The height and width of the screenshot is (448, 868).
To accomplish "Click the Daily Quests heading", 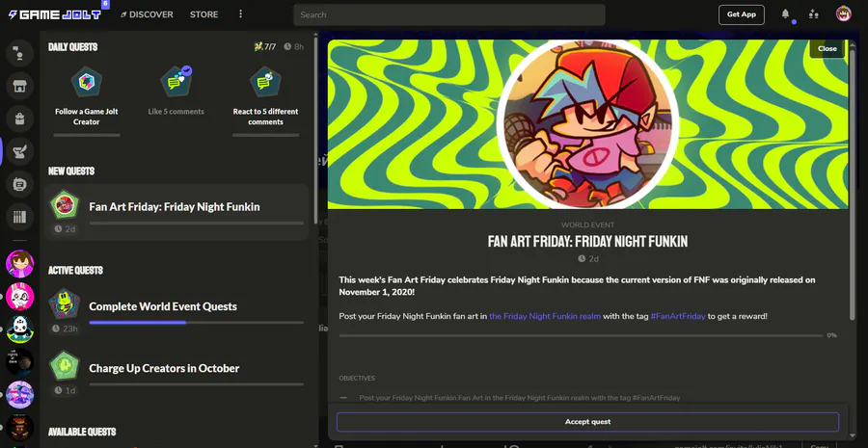I will point(72,47).
